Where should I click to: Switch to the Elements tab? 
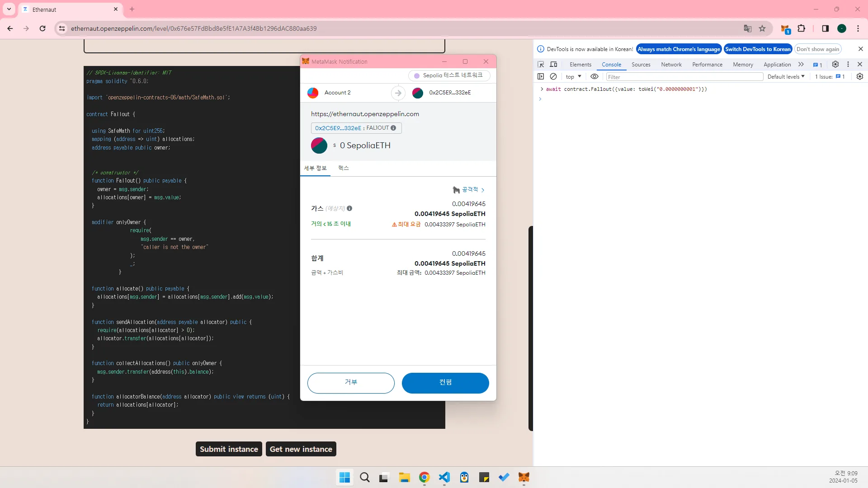580,65
